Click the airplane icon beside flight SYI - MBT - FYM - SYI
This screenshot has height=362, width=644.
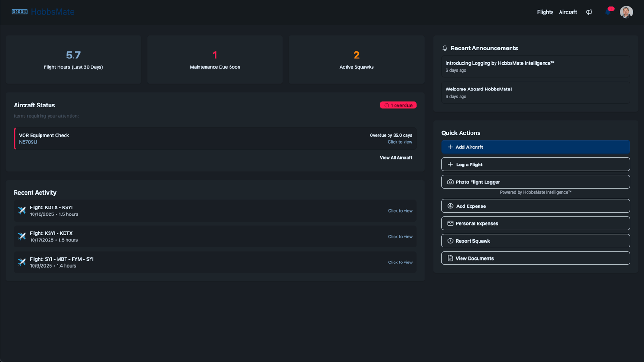coord(21,262)
